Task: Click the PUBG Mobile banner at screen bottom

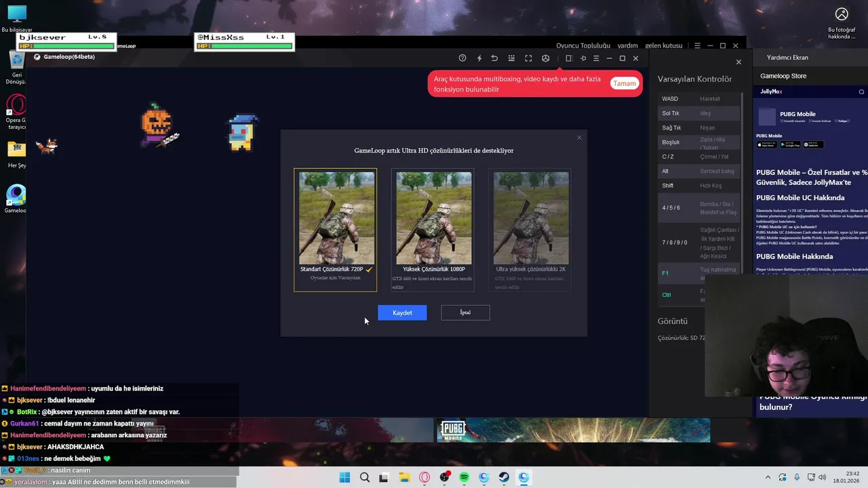Action: pos(572,430)
